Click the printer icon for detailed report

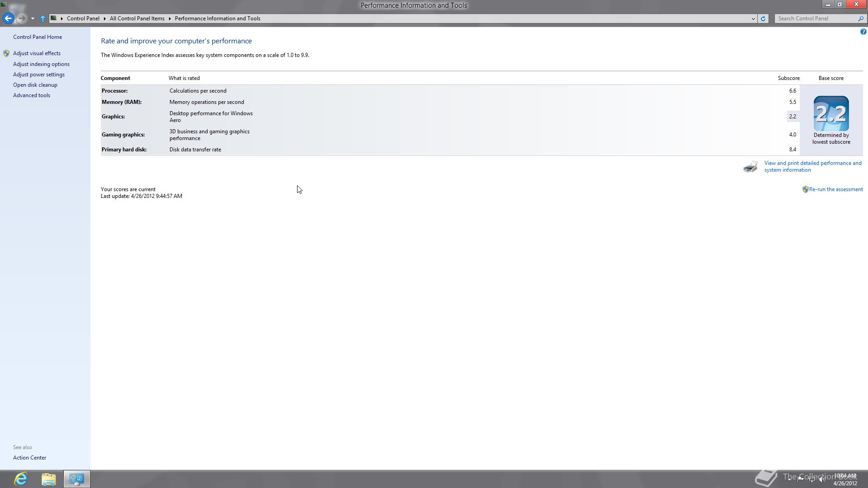coord(750,167)
